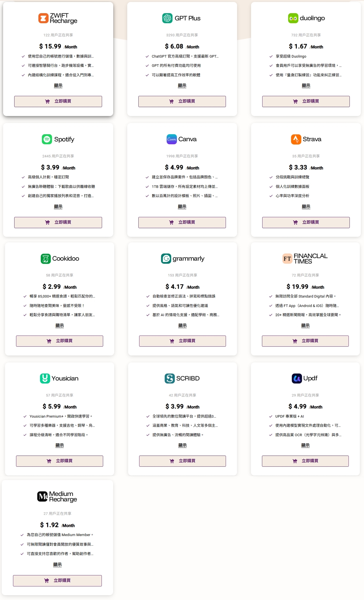Expand details with 顯示 under Spotify
The width and height of the screenshot is (364, 600).
tap(58, 207)
